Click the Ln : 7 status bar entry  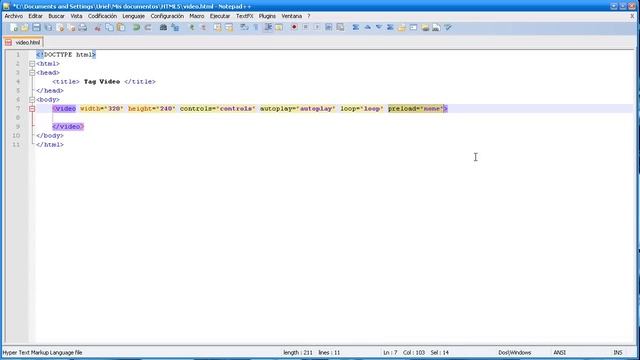[x=390, y=352]
